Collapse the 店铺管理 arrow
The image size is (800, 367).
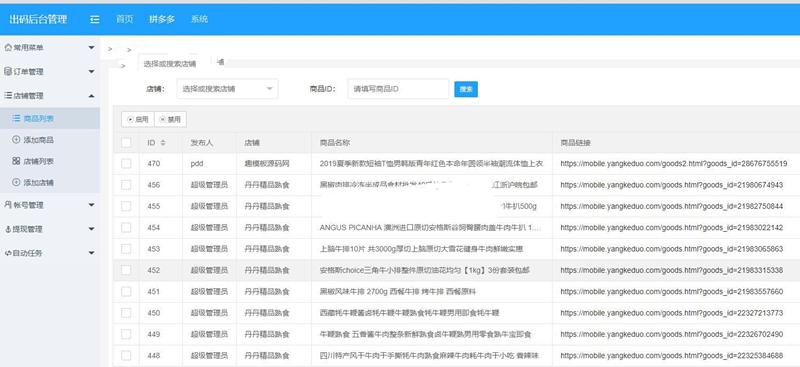coord(91,95)
